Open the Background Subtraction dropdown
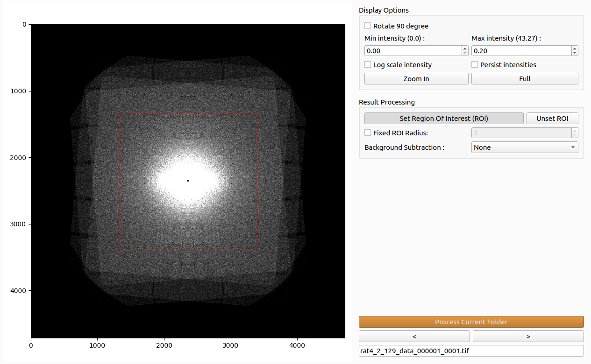The width and height of the screenshot is (591, 364). 525,147
